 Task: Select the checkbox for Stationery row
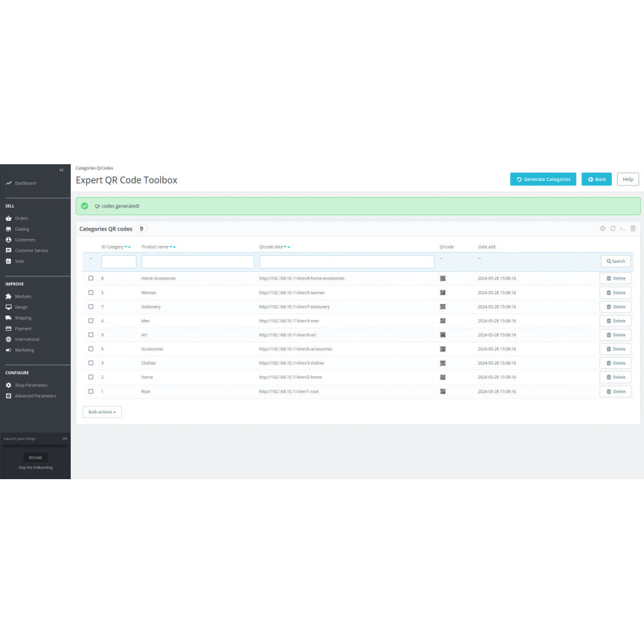coord(91,307)
